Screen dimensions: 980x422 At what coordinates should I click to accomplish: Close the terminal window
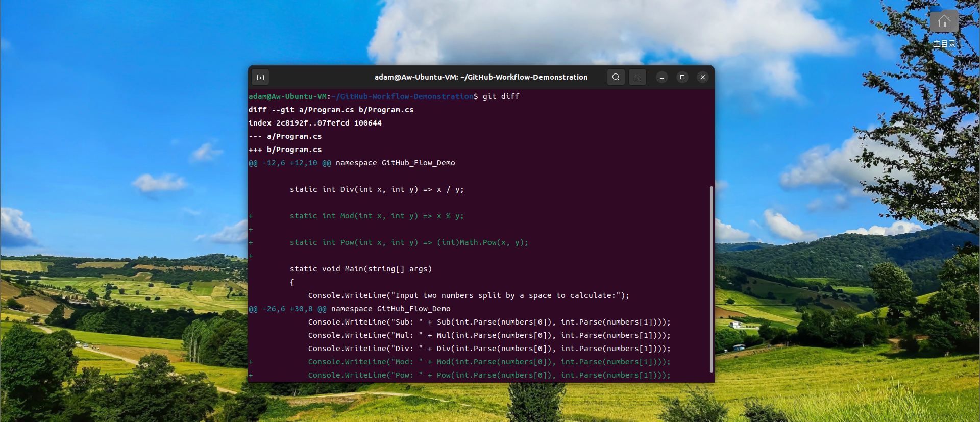703,77
